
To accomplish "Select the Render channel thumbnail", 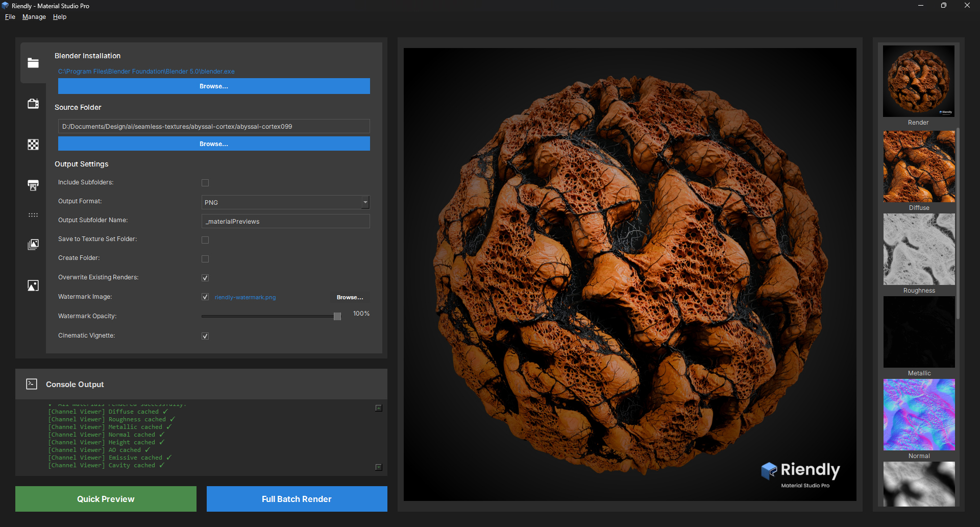I will click(x=919, y=81).
